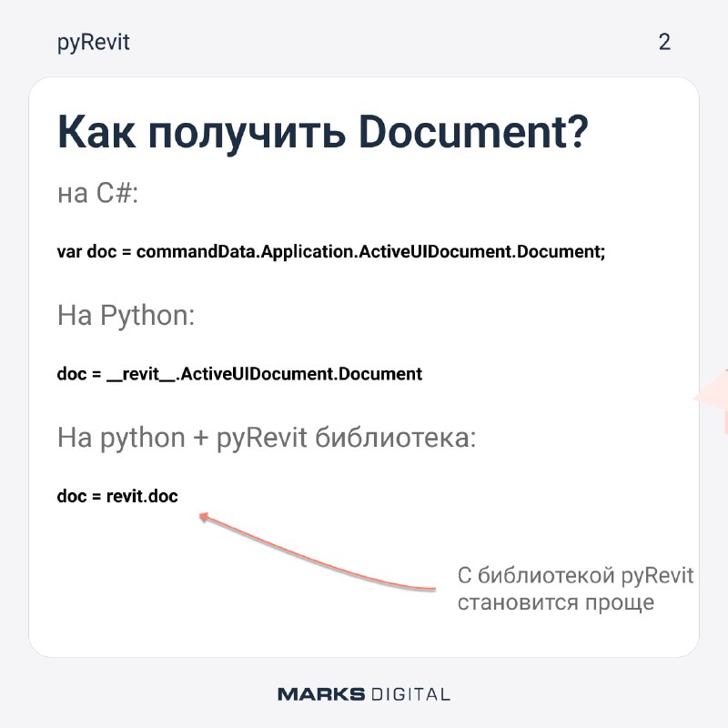Click the word Document in the heading

(473, 132)
